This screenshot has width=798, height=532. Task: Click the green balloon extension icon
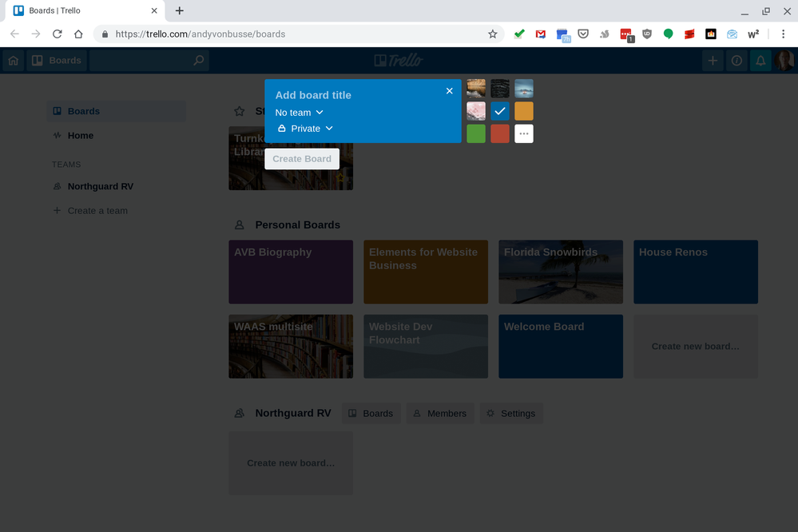(669, 34)
